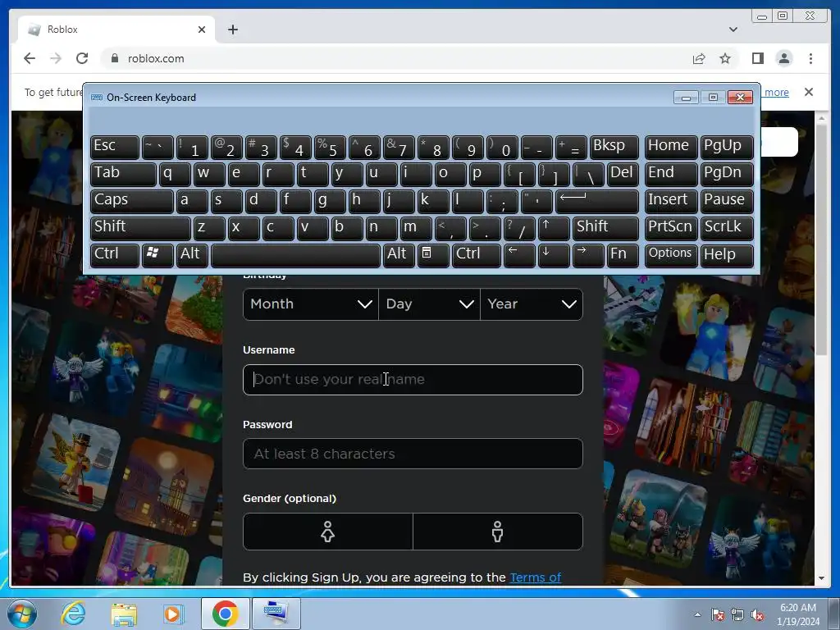Click the muted volume tray icon
This screenshot has width=840, height=630.
(757, 615)
